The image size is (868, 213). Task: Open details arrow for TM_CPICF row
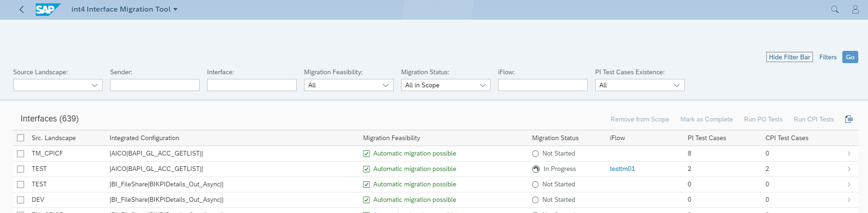(x=848, y=154)
